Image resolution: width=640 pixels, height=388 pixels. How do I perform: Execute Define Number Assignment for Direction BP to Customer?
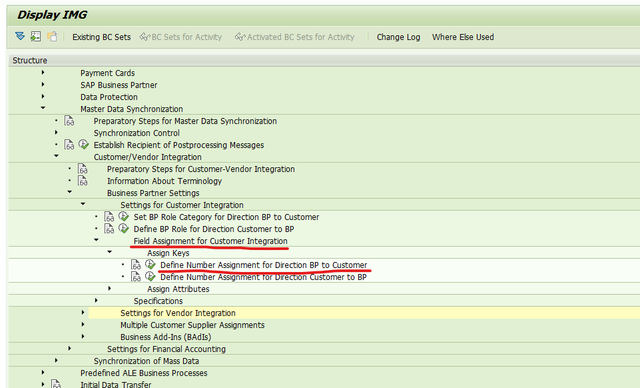pyautogui.click(x=150, y=264)
